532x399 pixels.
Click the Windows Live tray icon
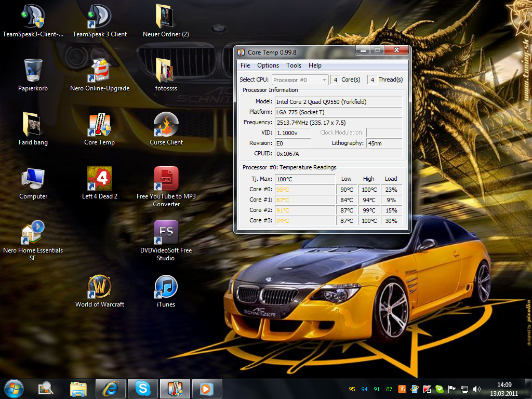[414, 389]
